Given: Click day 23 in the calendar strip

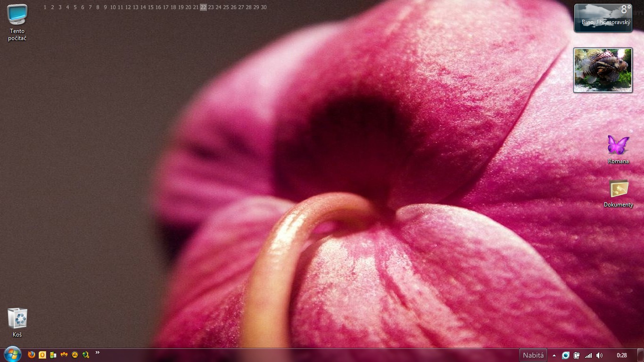Looking at the screenshot, I should click(211, 7).
